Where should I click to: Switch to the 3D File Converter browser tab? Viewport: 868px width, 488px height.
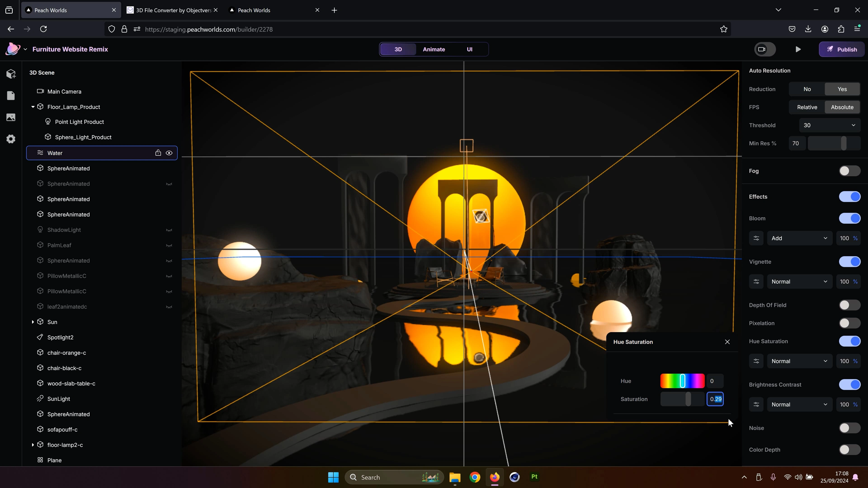click(x=172, y=10)
